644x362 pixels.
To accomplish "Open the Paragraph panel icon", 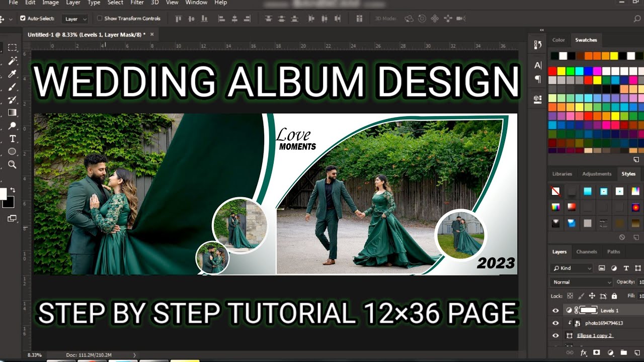I will coord(537,79).
